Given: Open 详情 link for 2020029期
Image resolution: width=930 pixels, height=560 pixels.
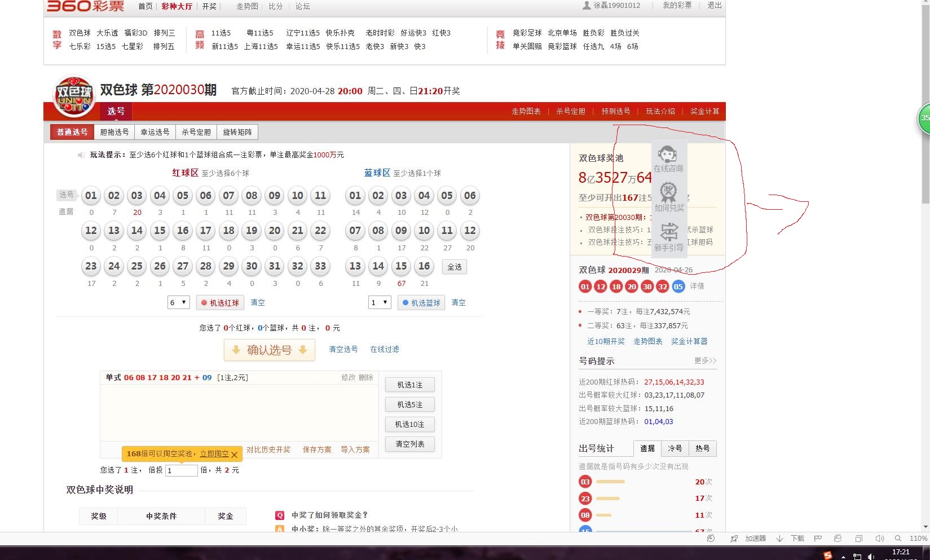Looking at the screenshot, I should tap(697, 286).
